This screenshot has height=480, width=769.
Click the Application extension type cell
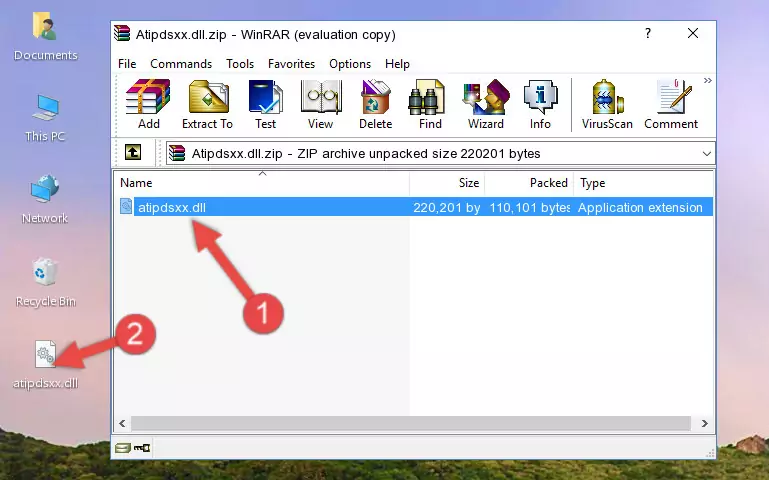point(640,207)
